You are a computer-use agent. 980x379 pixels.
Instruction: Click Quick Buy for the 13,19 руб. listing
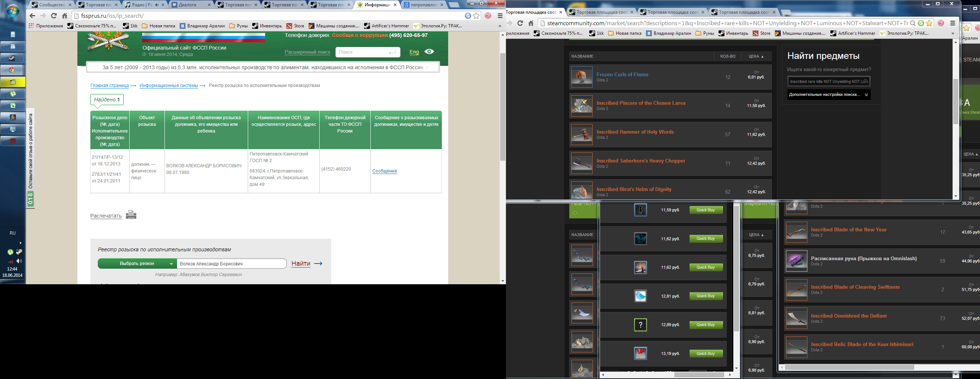pyautogui.click(x=706, y=353)
